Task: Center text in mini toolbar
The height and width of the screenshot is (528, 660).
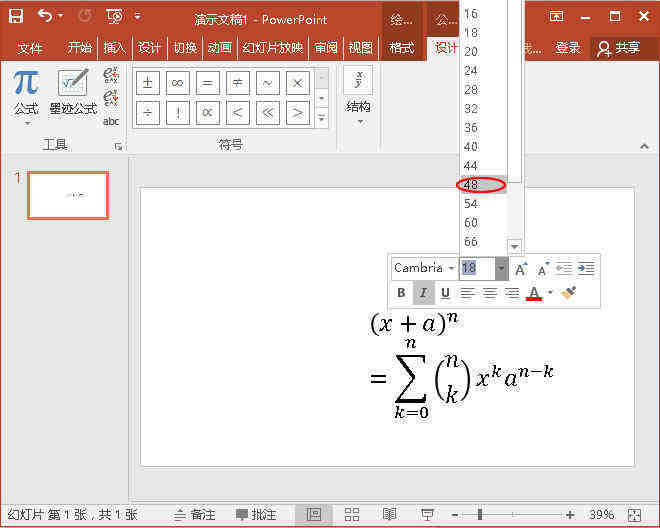Action: 490,293
